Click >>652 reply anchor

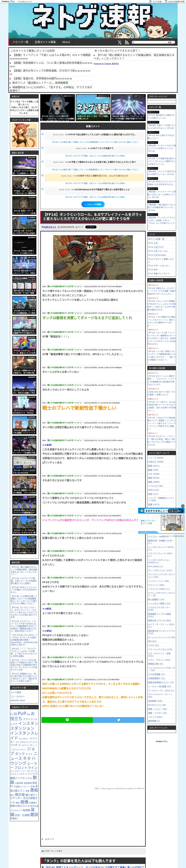pos(47,631)
